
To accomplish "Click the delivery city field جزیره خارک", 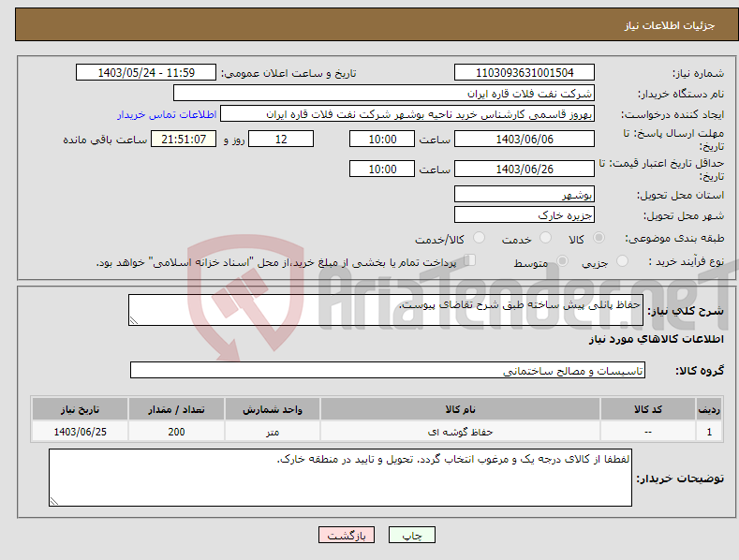I will [525, 214].
